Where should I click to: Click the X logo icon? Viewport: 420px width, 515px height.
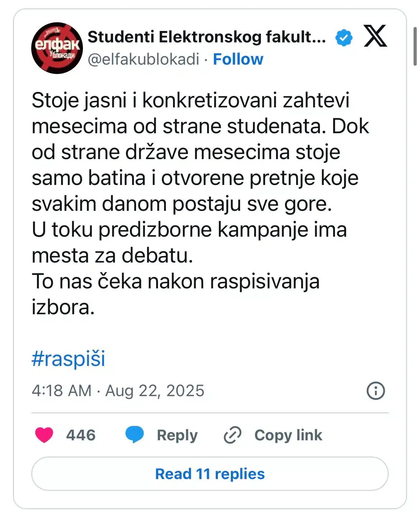375,36
